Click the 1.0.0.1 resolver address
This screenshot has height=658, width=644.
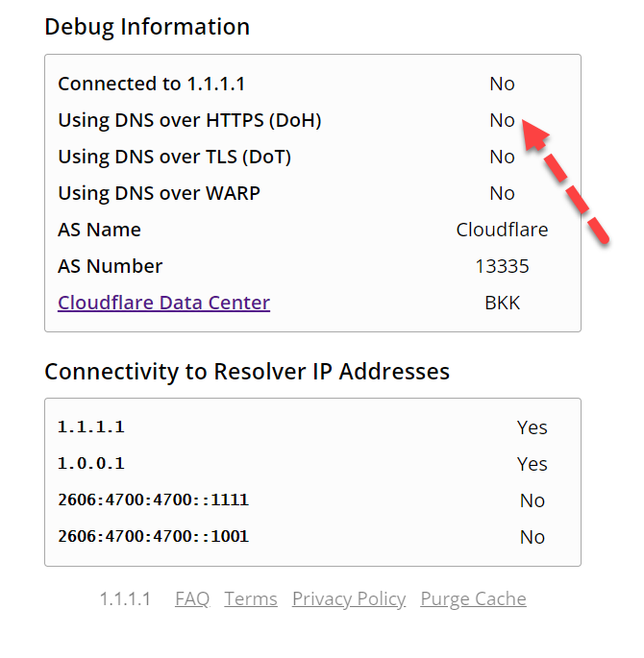tap(91, 464)
